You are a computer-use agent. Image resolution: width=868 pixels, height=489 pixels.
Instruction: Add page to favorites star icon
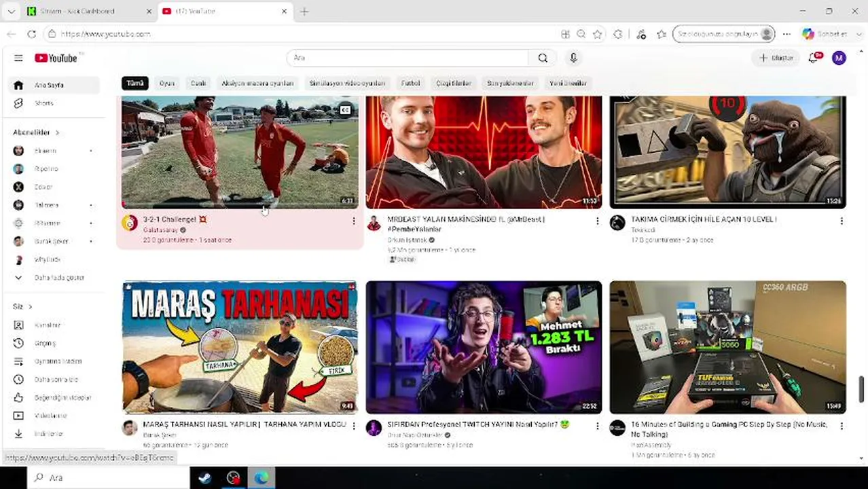[x=597, y=34]
